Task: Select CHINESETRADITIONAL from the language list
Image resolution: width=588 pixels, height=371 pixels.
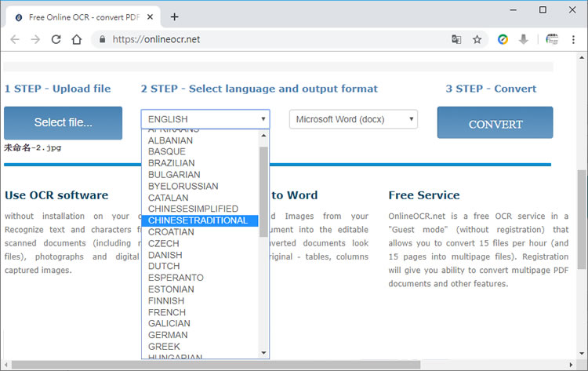Action: 198,220
